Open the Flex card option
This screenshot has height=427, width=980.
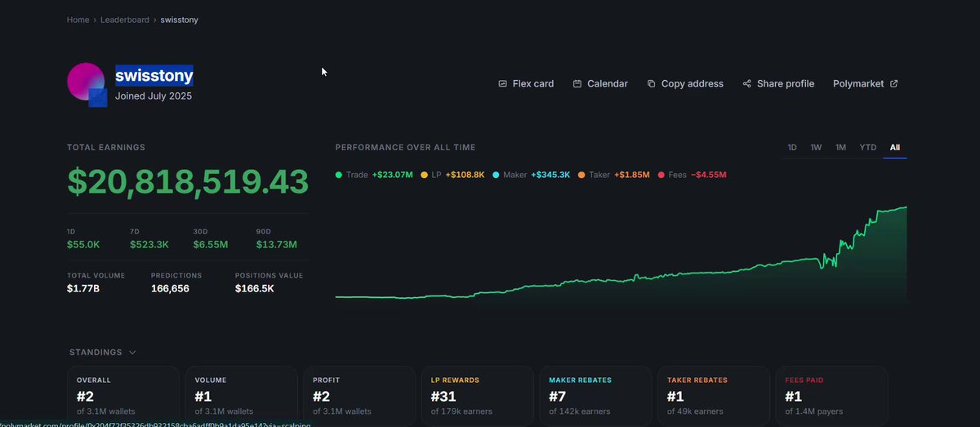pos(526,83)
